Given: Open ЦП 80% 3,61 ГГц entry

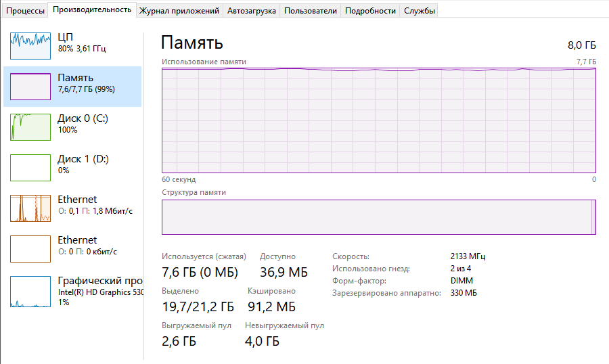Looking at the screenshot, I should (x=81, y=43).
